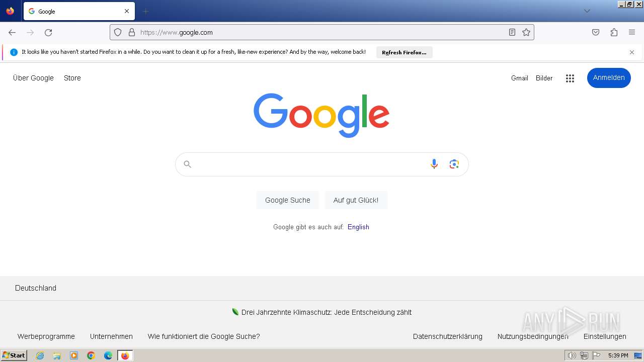644x362 pixels.
Task: Open Datenschutzerklärung privacy link
Action: (x=448, y=336)
